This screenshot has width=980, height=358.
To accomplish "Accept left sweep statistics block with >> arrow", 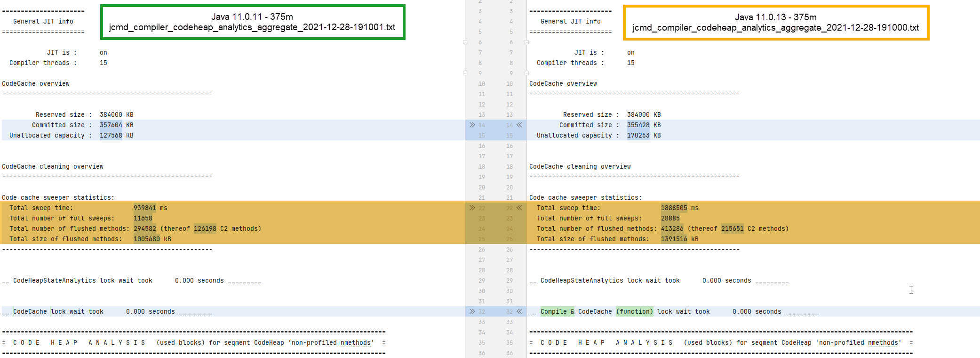I will 472,208.
